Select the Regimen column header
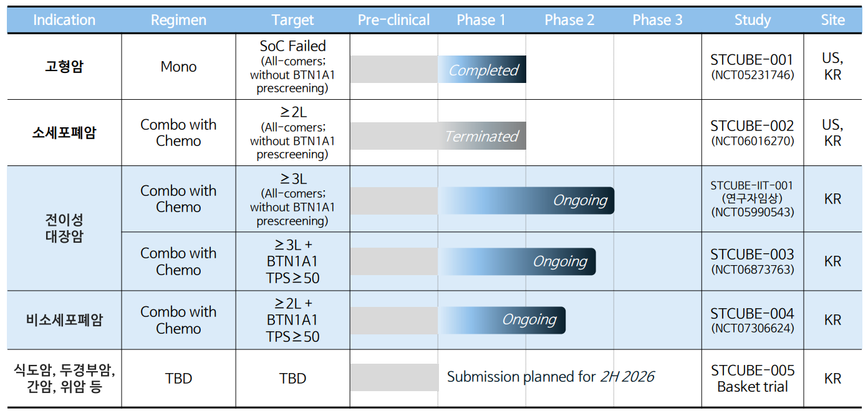Viewport: 868px width, 413px height. coord(178,20)
